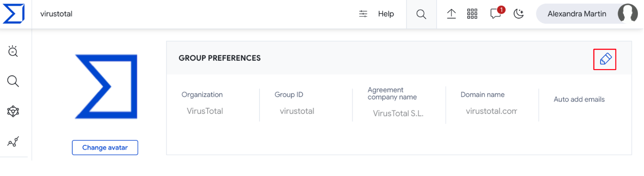Click the Agreement company name label

(392, 93)
